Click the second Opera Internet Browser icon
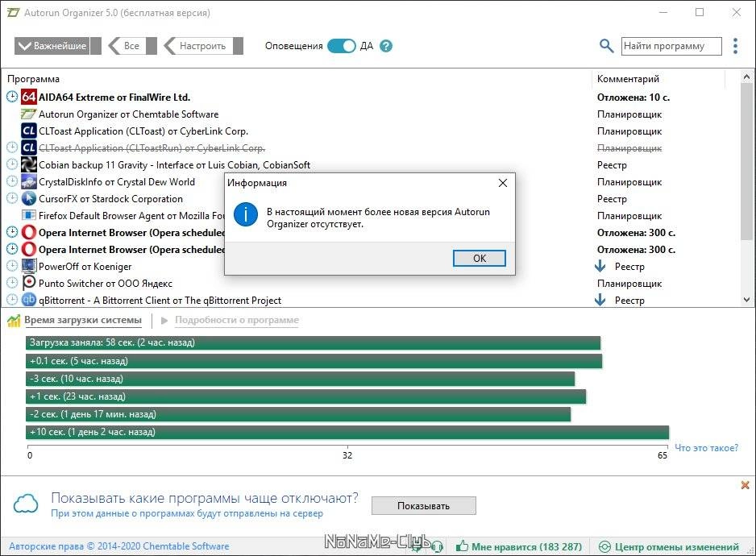This screenshot has width=756, height=556. (x=28, y=249)
